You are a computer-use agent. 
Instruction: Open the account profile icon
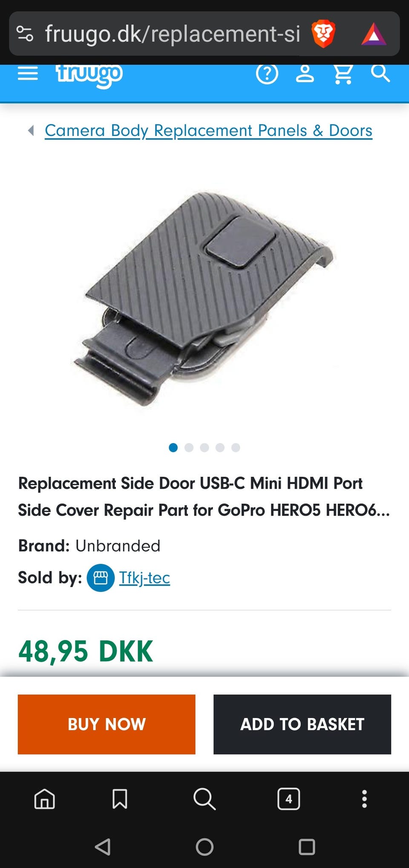click(305, 73)
